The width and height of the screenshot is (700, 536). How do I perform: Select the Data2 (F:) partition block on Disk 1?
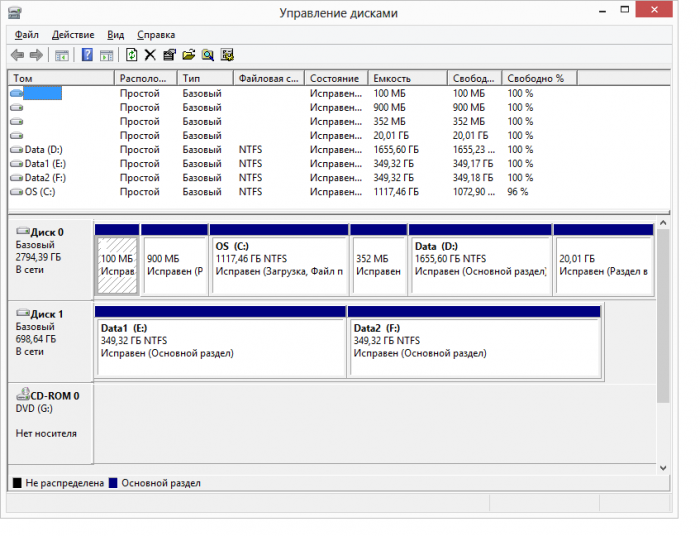474,347
